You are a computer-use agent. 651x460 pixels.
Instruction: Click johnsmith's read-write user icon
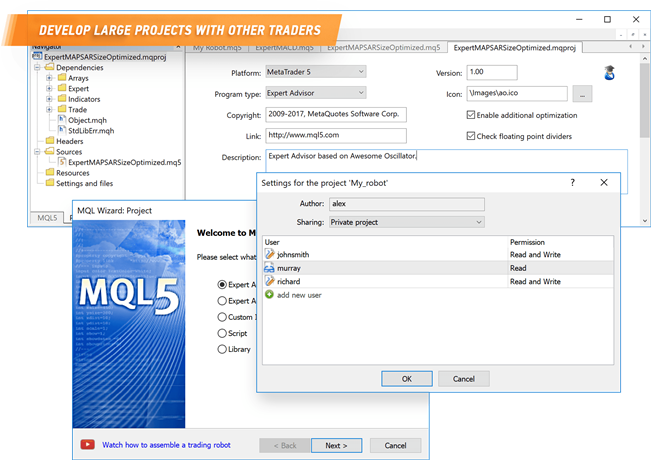[269, 255]
